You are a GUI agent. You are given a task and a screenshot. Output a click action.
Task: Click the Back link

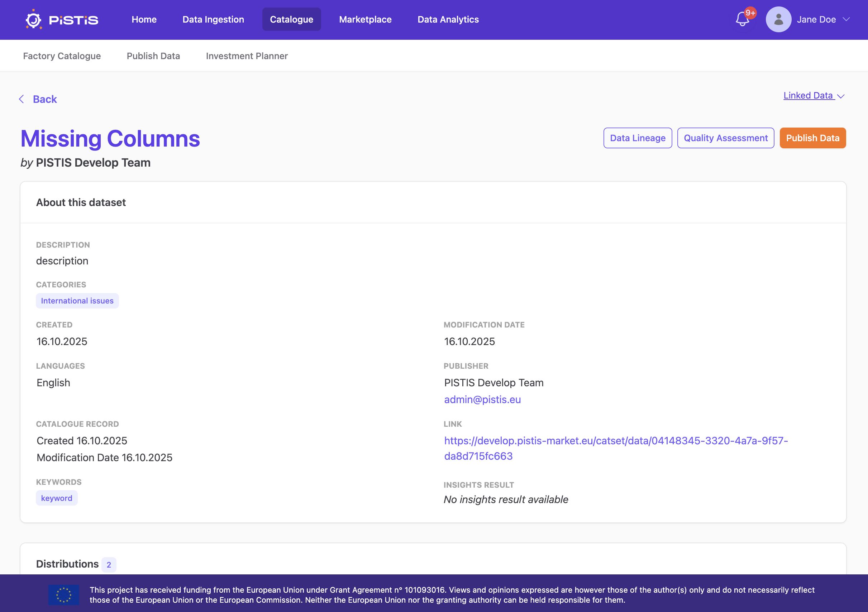point(44,99)
